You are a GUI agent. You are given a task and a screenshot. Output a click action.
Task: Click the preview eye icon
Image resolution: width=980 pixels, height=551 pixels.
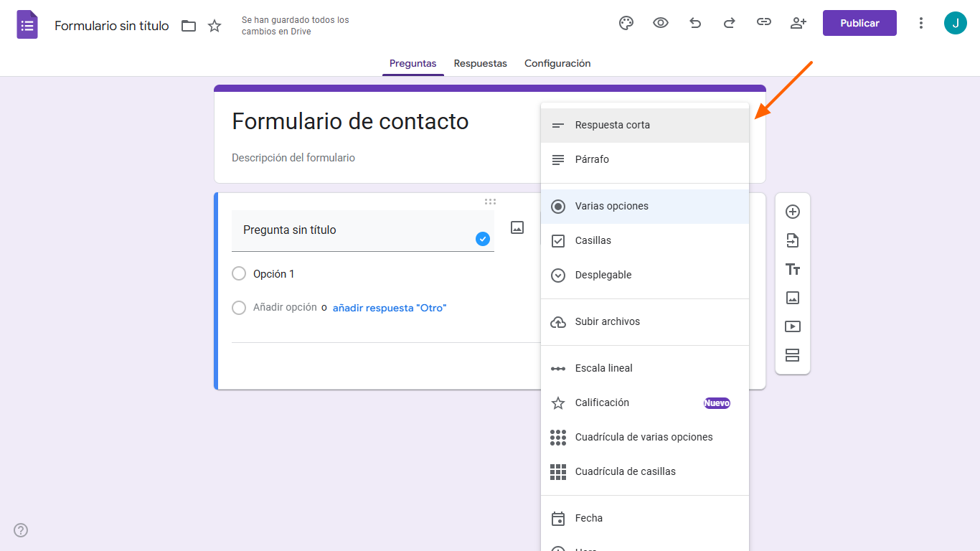(x=661, y=23)
